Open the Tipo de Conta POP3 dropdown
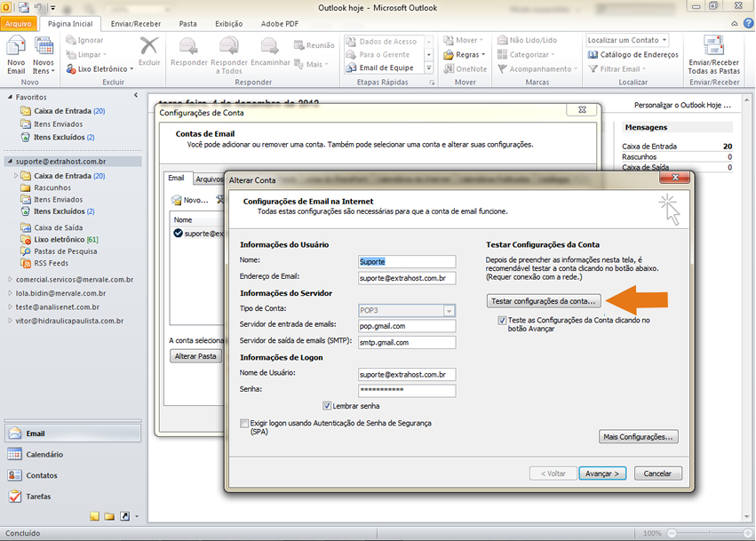756x541 pixels. (449, 311)
